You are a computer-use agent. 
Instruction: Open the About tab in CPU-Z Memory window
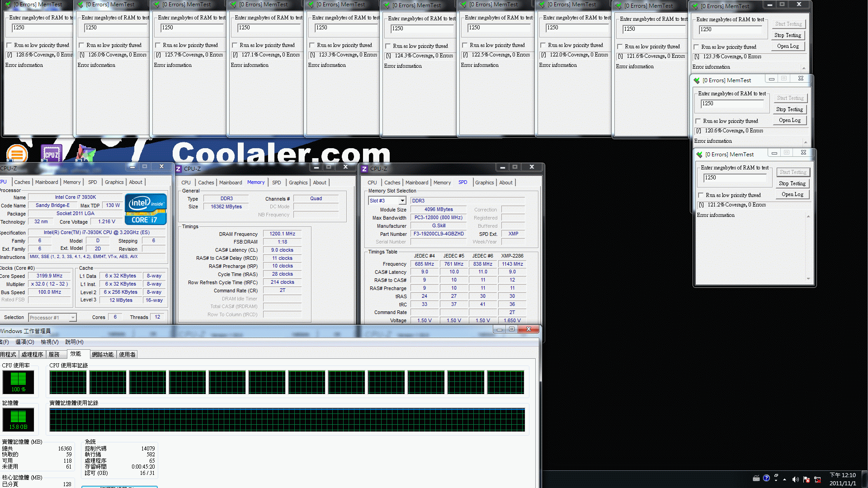pyautogui.click(x=320, y=183)
